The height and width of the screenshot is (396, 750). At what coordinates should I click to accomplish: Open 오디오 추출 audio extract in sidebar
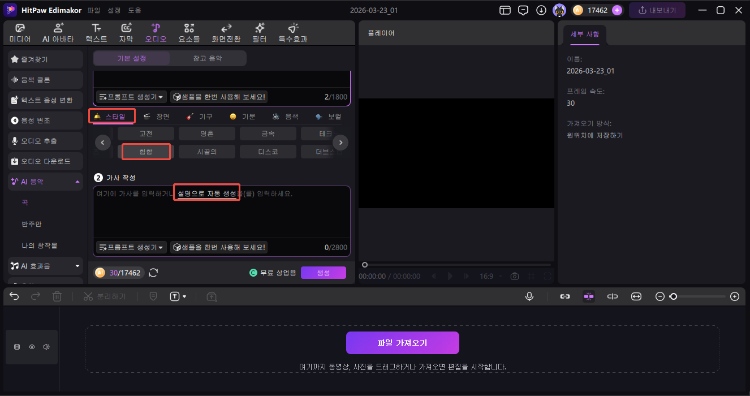[x=45, y=141]
